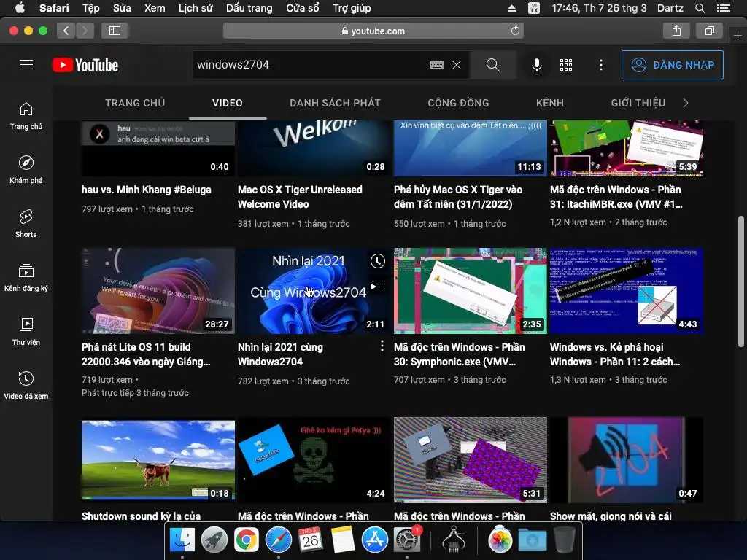747x560 pixels.
Task: Open the App Store from the Dock
Action: [375, 540]
